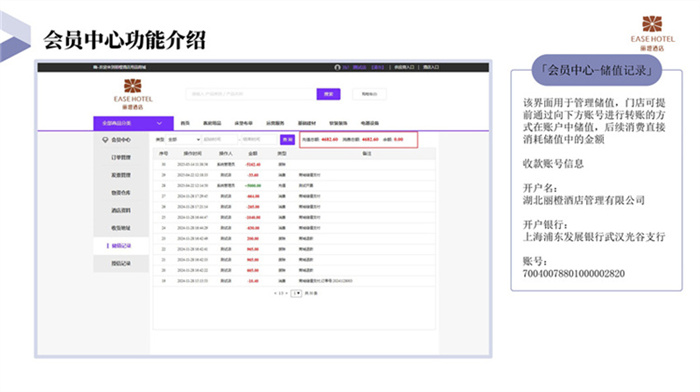
Task: Select 授信记录 in the left sidebar
Action: click(121, 263)
